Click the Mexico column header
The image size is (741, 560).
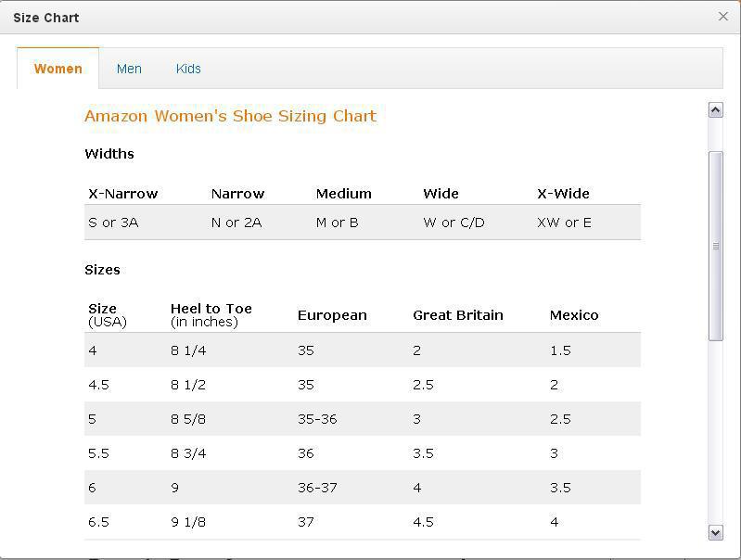[574, 315]
